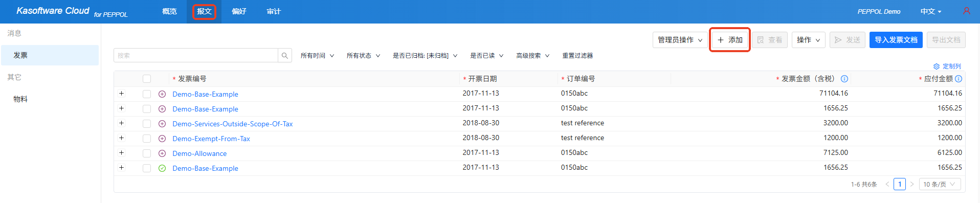
Task: Open the 是否已归档 filter
Action: point(425,56)
